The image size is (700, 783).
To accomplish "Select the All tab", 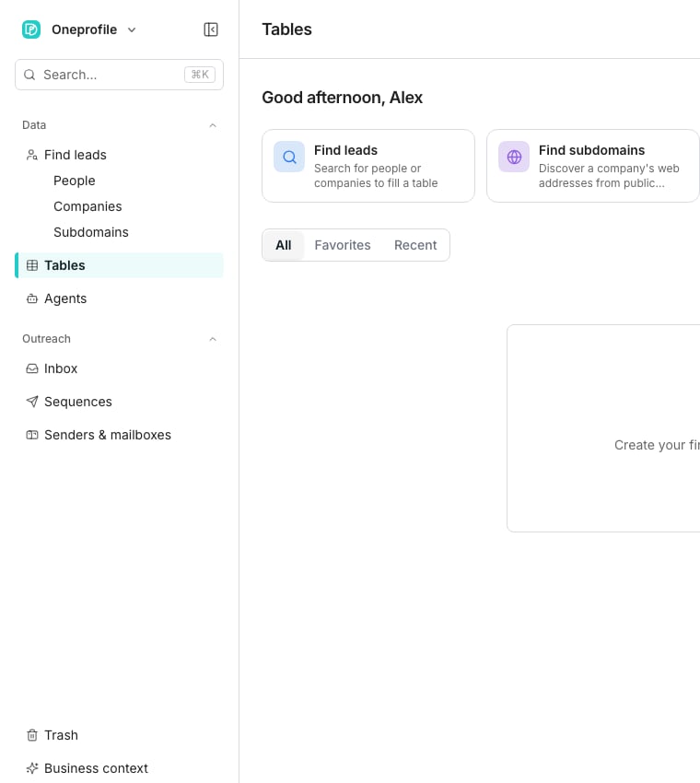I will point(283,245).
